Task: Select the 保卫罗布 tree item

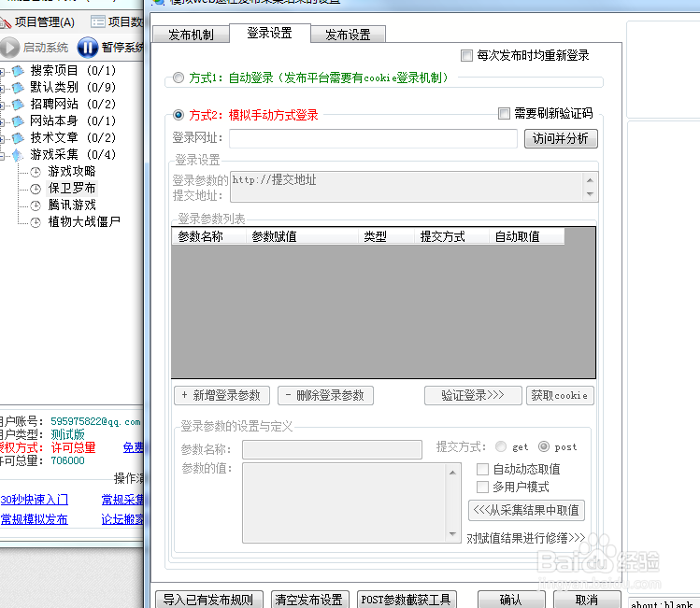Action: [x=71, y=189]
